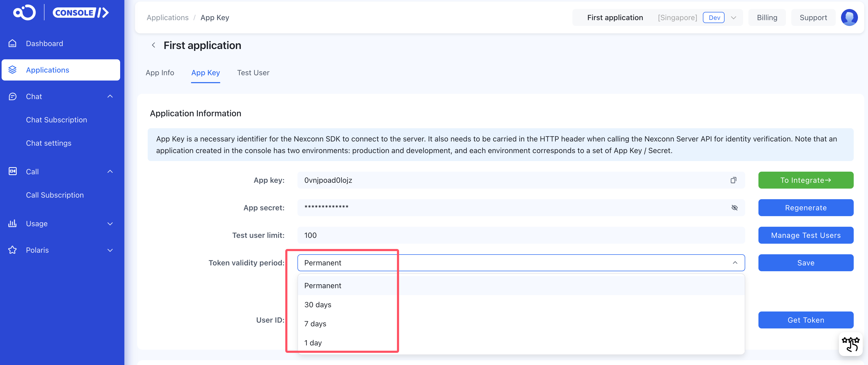Viewport: 868px width, 365px height.
Task: Open the Dashboard home icon
Action: 12,43
